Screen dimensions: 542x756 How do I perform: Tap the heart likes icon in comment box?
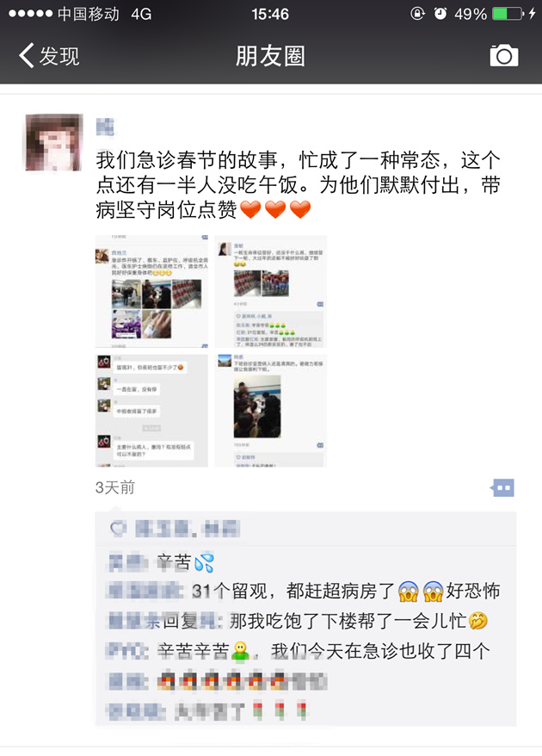click(118, 529)
